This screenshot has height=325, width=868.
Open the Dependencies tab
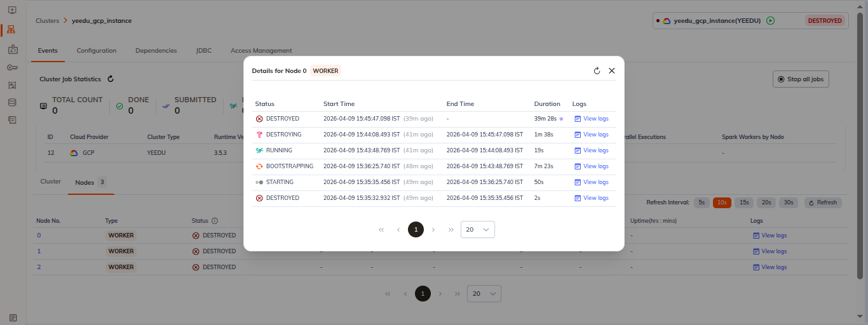click(x=156, y=51)
